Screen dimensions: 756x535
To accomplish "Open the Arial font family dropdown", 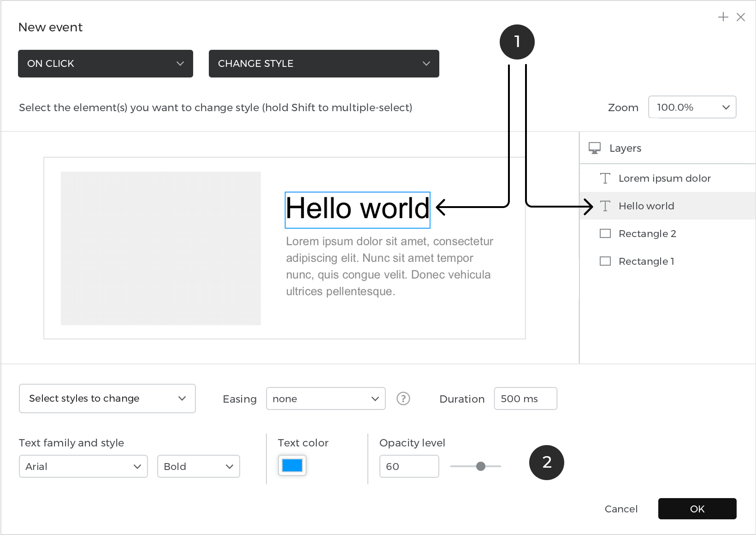I will click(83, 466).
